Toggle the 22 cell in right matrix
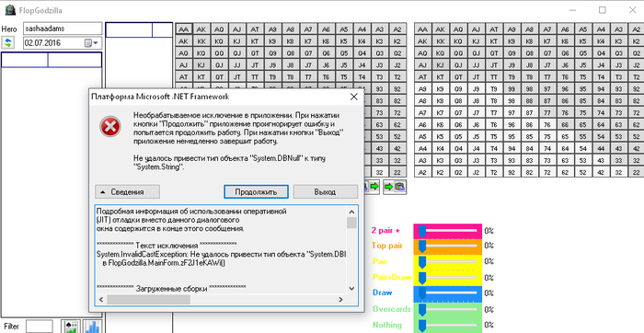The width and height of the screenshot is (644, 333). (636, 172)
